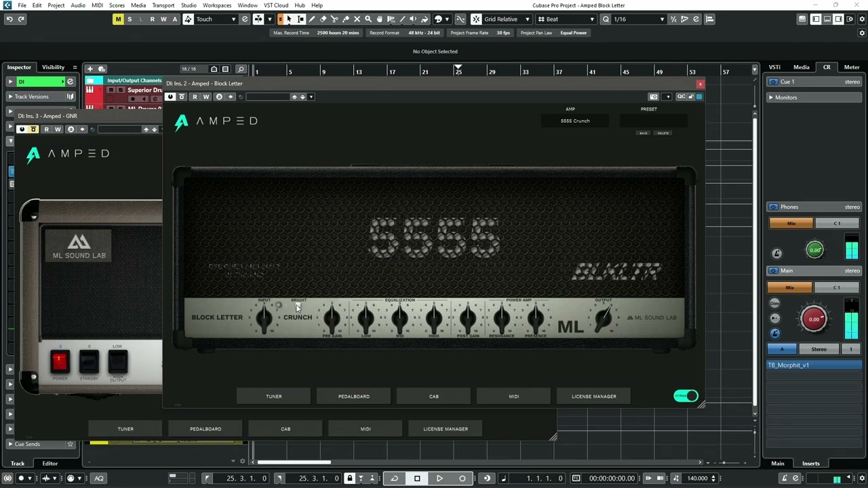Open the Touch automation mode dropdown
Screen dimensions: 868x488
pos(216,19)
